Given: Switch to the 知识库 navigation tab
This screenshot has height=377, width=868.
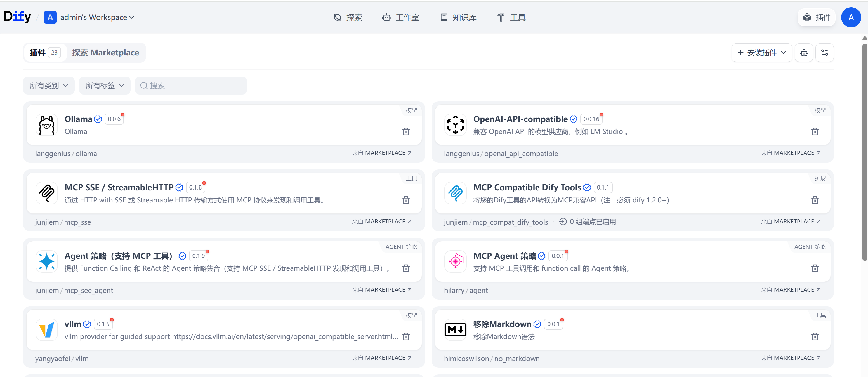Looking at the screenshot, I should click(458, 18).
